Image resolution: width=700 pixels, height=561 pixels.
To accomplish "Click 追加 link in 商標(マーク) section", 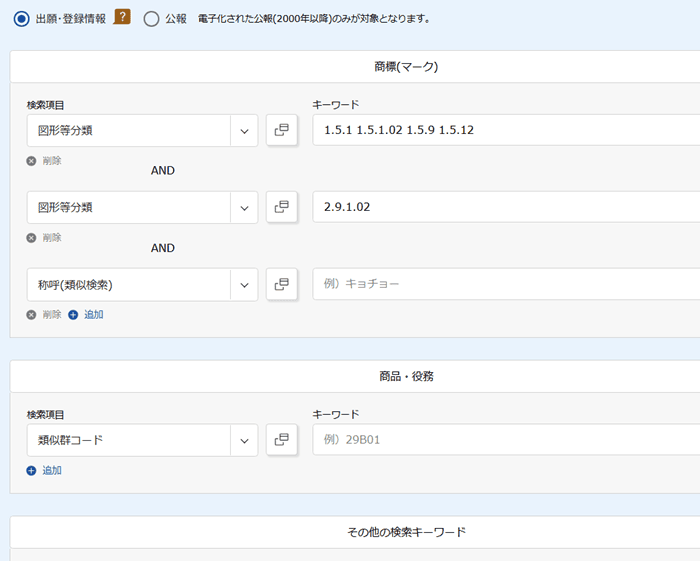I will 94,315.
